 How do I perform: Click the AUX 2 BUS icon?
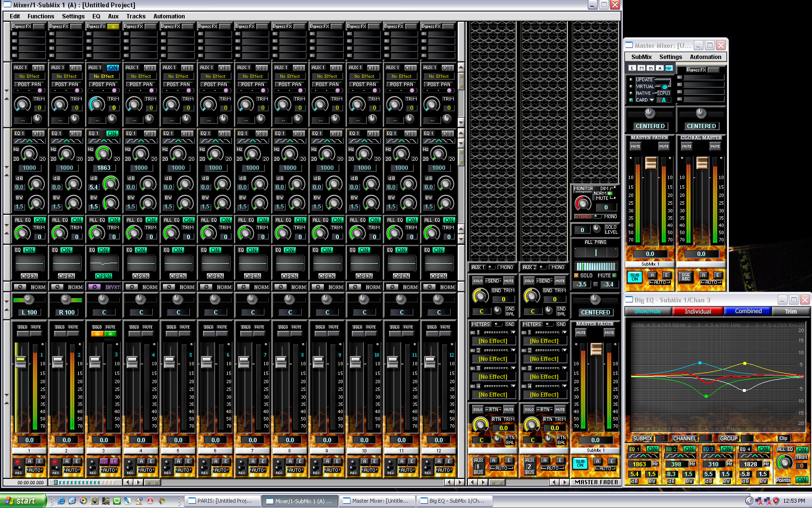(530, 466)
